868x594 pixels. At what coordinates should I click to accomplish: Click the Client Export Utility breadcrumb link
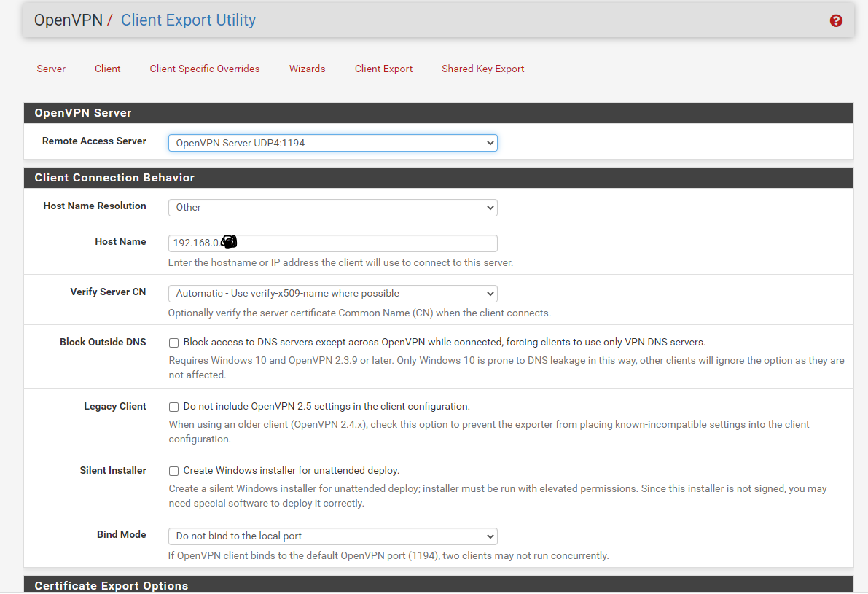coord(188,20)
